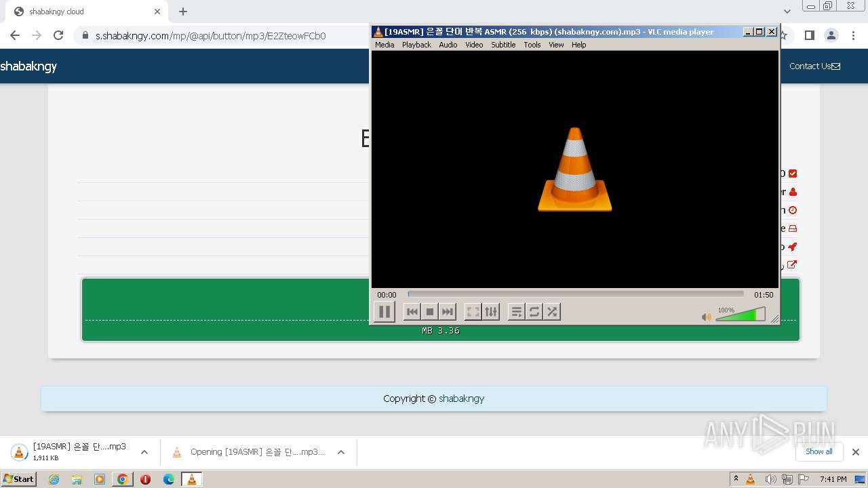Open a new Chrome tab
The height and width of the screenshot is (488, 868).
point(183,12)
